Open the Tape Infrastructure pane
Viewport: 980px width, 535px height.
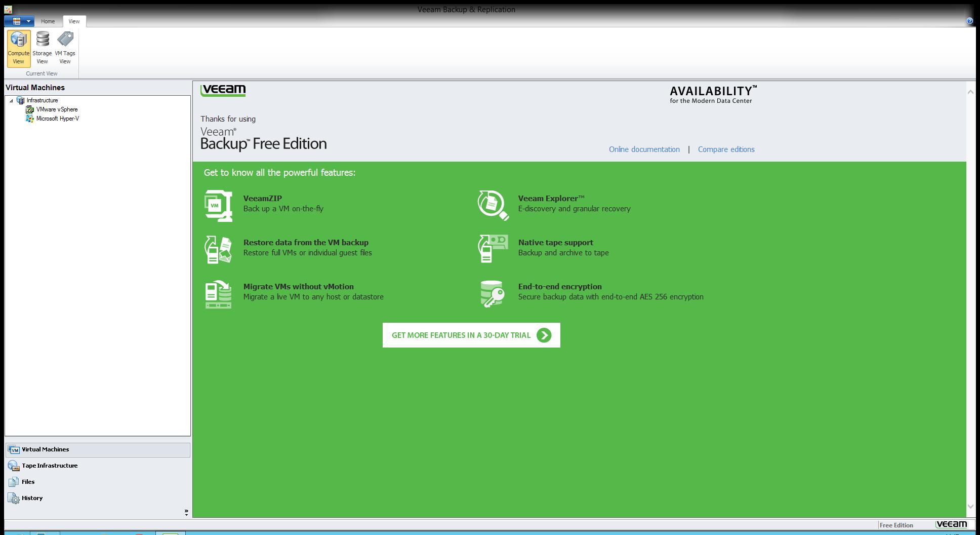98,466
